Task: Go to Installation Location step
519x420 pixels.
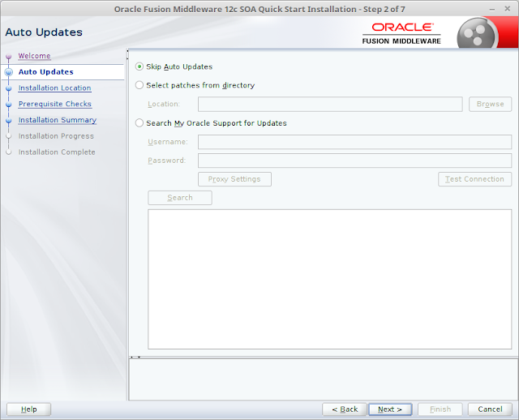Action: (x=55, y=88)
